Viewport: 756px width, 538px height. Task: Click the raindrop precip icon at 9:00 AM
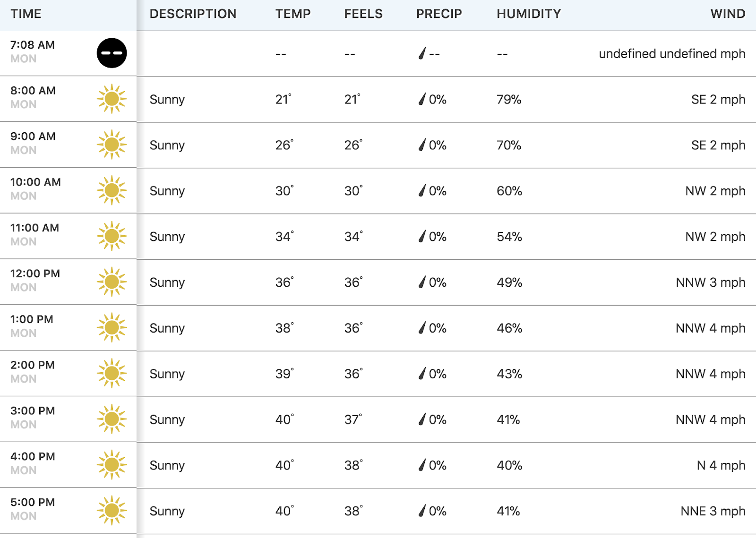(x=422, y=145)
